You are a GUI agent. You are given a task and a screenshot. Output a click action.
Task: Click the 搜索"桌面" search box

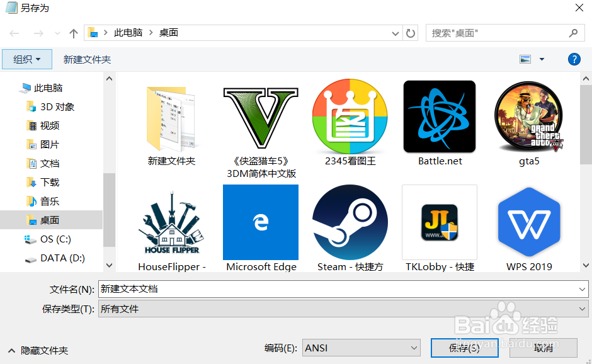[x=505, y=33]
